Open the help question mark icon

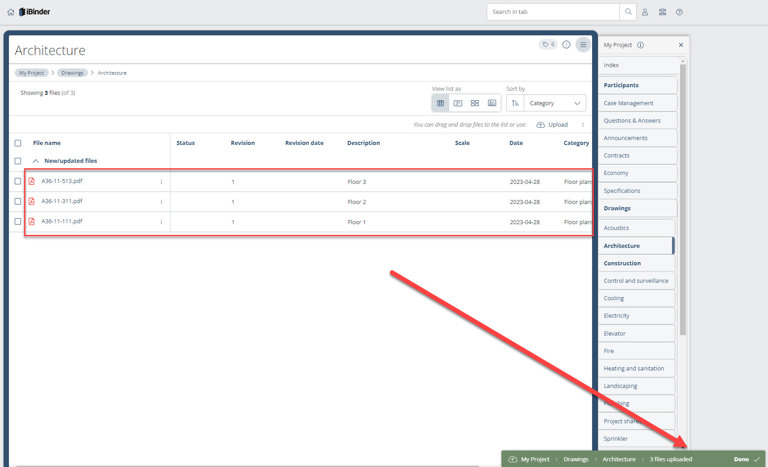pyautogui.click(x=680, y=12)
